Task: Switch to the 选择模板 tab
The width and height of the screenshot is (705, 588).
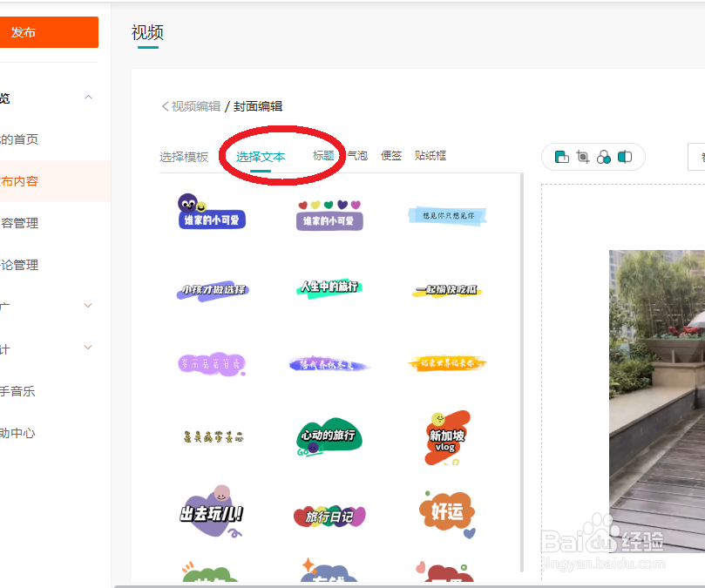Action: [184, 154]
